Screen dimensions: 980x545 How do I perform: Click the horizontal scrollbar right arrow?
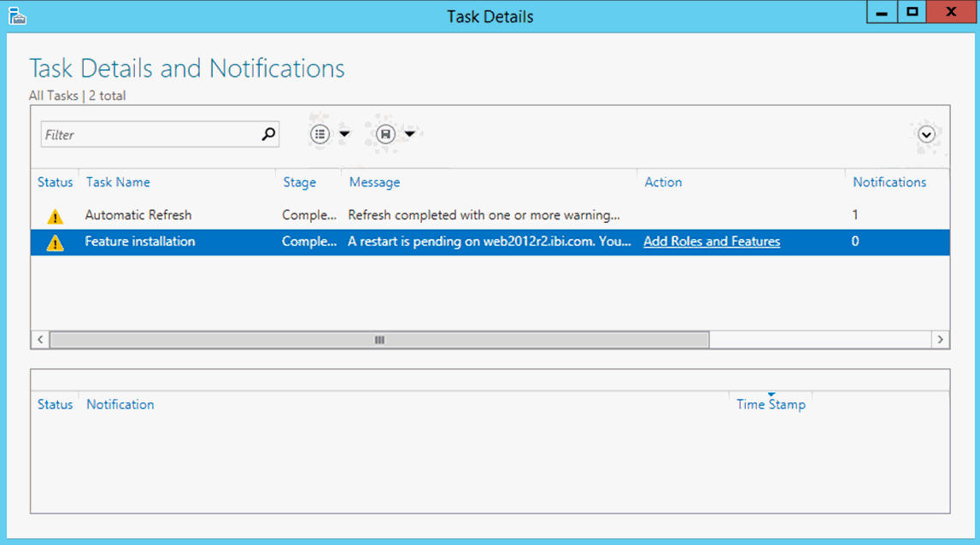(941, 339)
